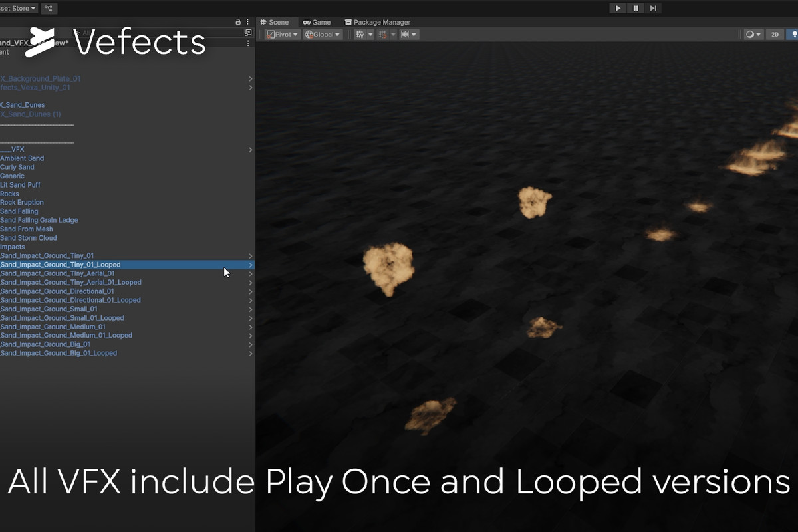Open the prefab arrow for Vefects_Vexa_Unity_01
Viewport: 798px width, 532px height.
tap(251, 88)
